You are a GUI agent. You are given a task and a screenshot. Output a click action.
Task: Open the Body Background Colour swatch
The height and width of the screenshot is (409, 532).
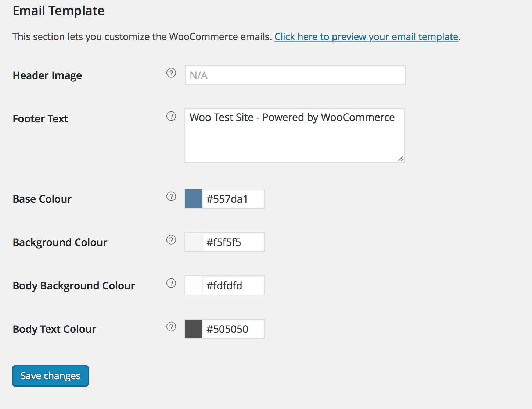[x=194, y=285]
